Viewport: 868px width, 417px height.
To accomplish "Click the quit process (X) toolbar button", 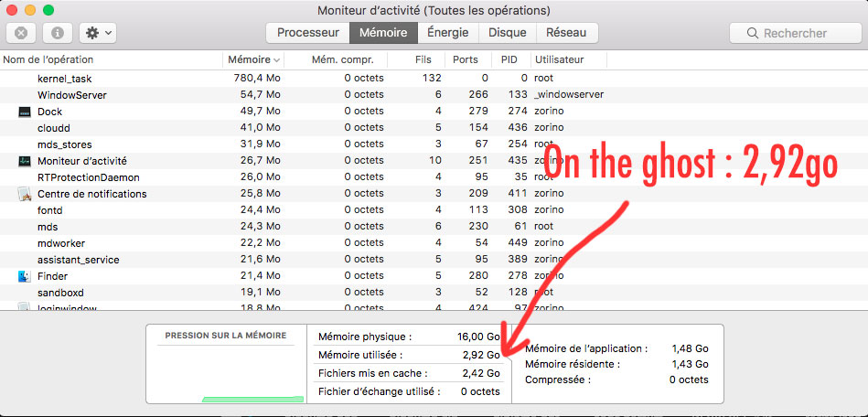I will pyautogui.click(x=21, y=33).
